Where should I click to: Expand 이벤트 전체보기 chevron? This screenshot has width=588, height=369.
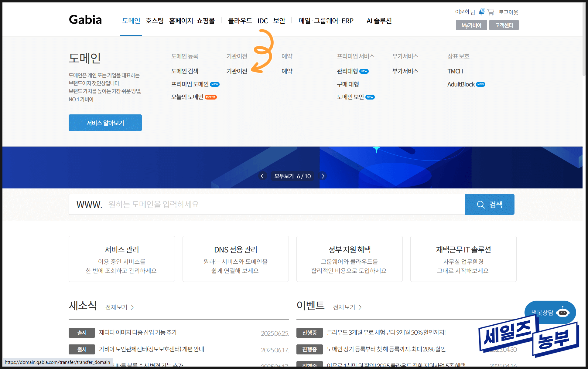click(360, 307)
